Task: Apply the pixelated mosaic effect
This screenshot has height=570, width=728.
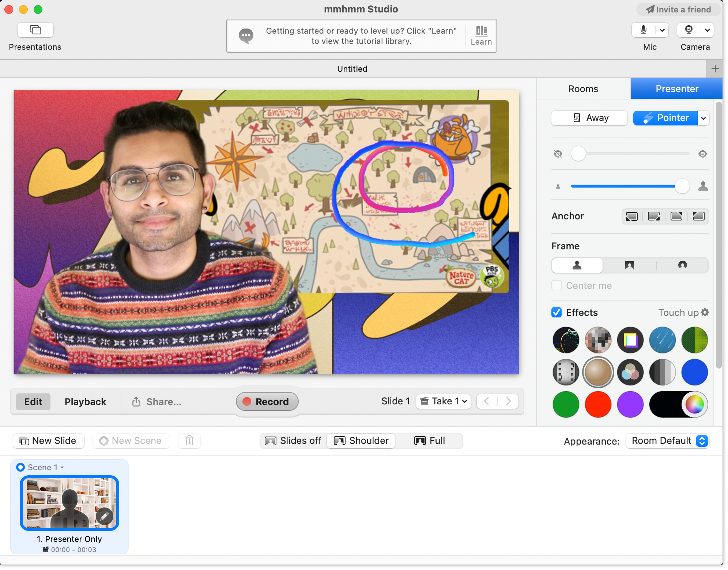Action: 598,340
